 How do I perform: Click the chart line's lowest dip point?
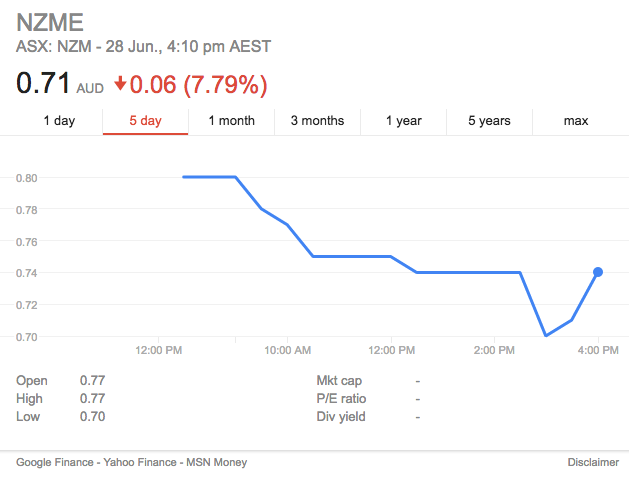(x=546, y=336)
